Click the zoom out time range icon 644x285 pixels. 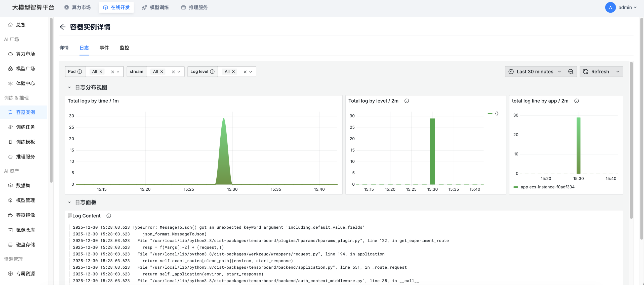click(x=571, y=72)
